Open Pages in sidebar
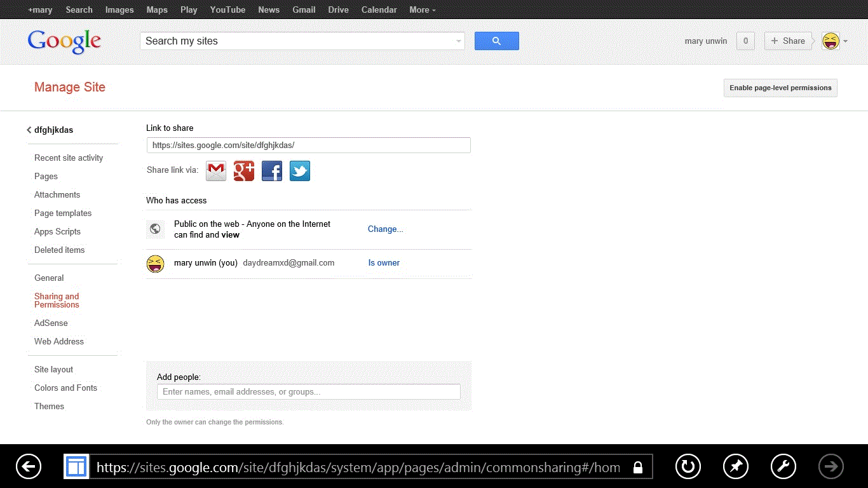Screen dimensions: 868x488 pos(46,176)
